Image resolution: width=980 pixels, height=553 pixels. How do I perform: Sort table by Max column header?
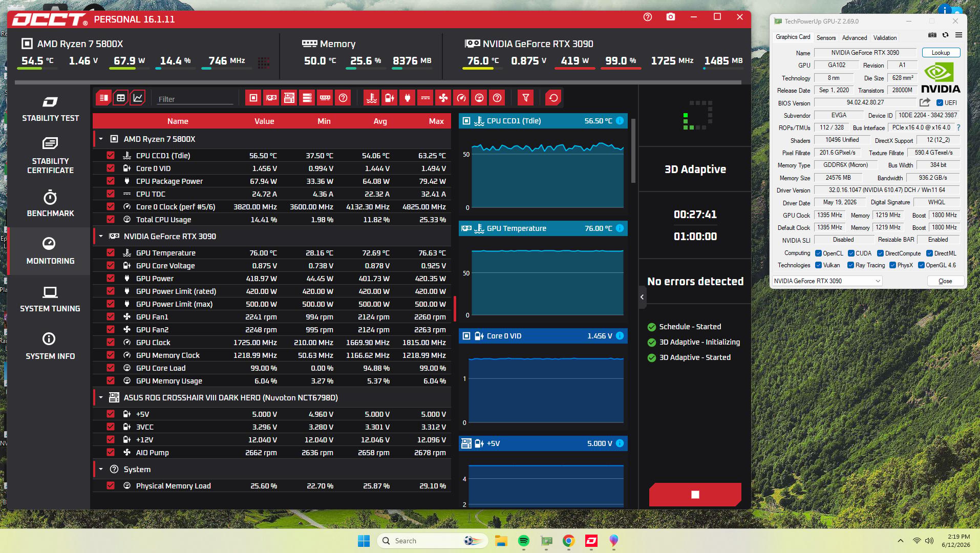click(x=436, y=121)
